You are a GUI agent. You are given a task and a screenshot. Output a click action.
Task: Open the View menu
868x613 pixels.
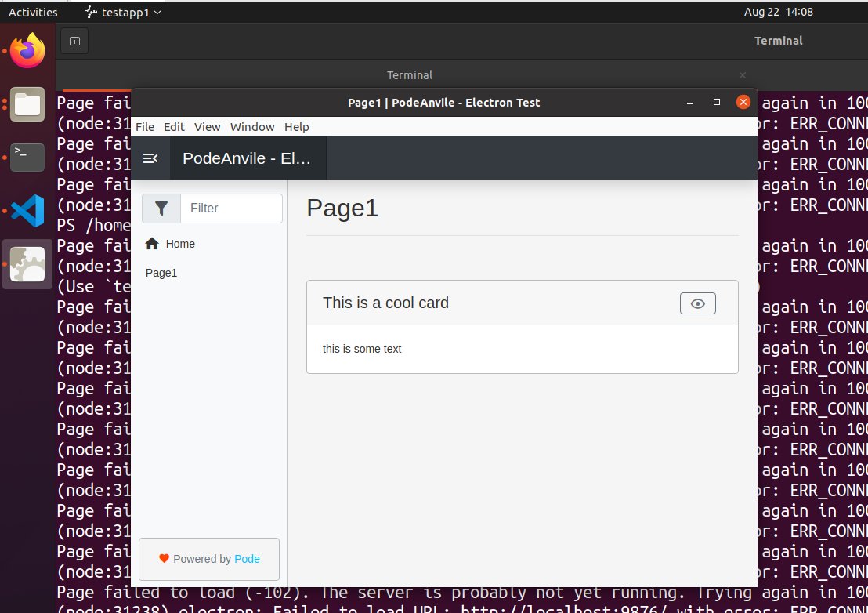tap(207, 126)
